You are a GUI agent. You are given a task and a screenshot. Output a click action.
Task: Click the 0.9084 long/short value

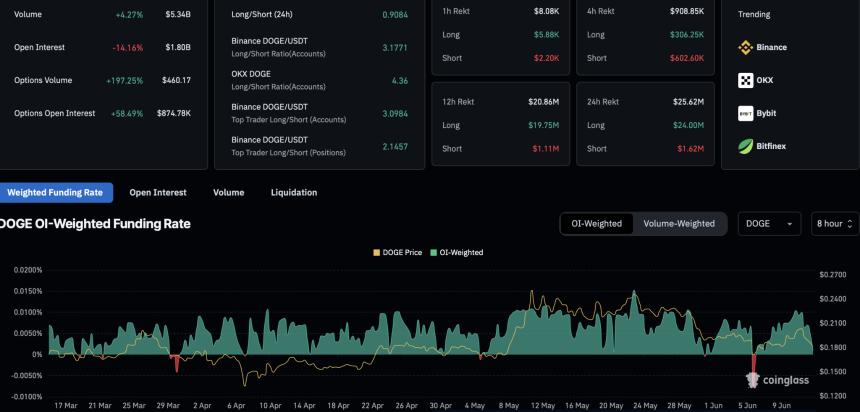coord(395,15)
